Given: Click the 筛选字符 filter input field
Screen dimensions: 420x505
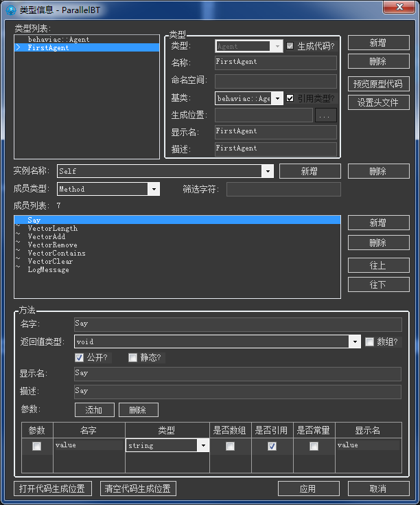Looking at the screenshot, I should (x=283, y=189).
